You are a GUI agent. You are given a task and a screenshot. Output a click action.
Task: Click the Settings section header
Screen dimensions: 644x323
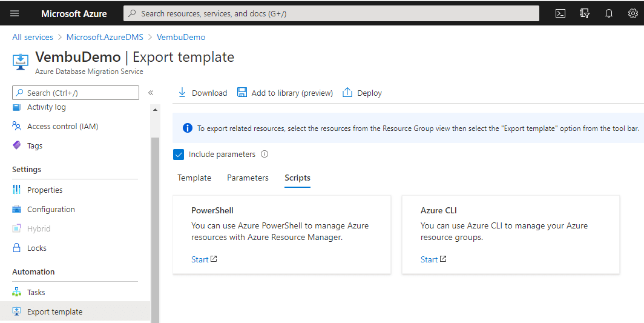27,169
